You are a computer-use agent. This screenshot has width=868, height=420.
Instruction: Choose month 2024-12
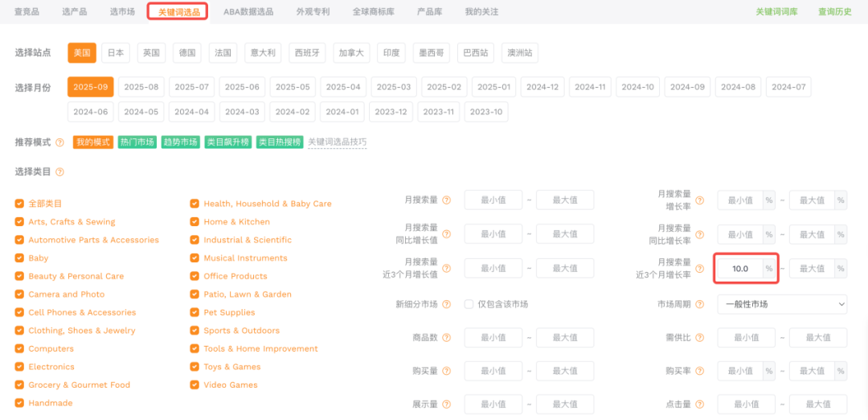click(x=542, y=87)
